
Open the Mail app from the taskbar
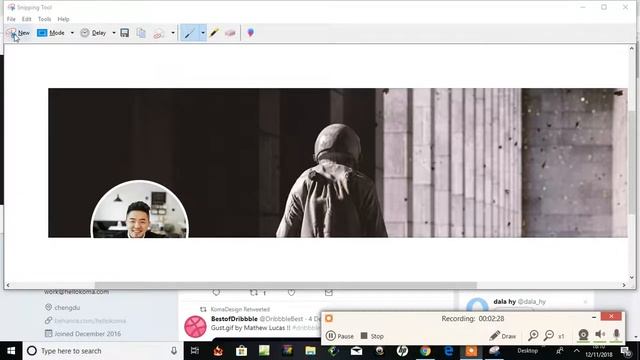click(x=356, y=351)
